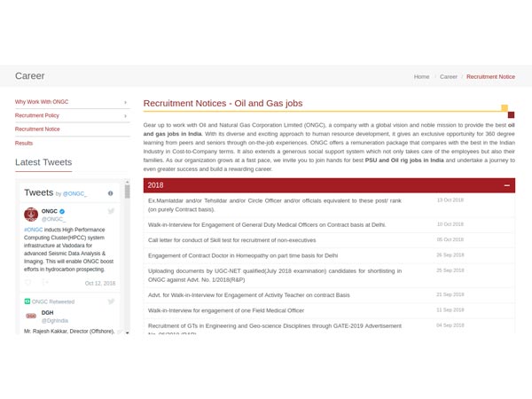532x399 pixels.
Task: Click the tweets scrollbar up arrow
Action: point(127,182)
